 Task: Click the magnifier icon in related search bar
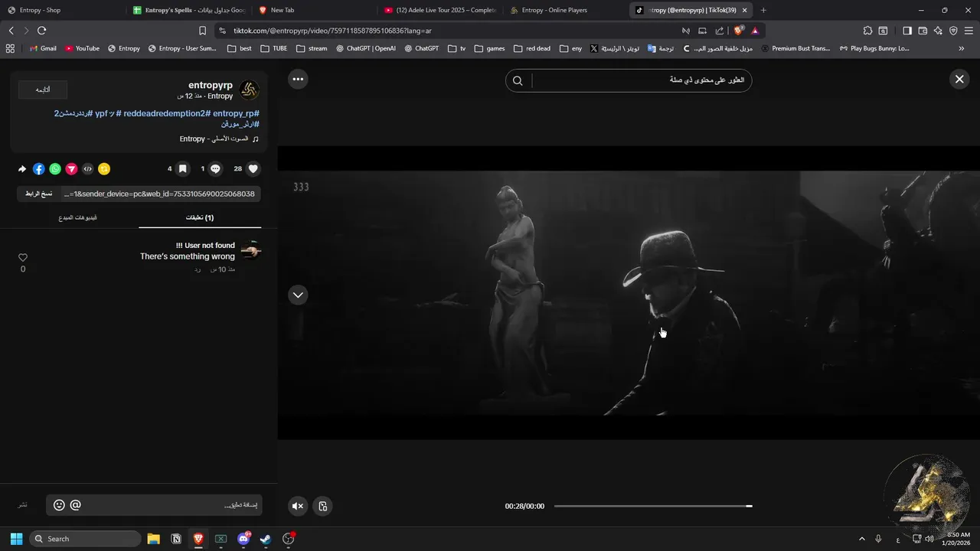click(x=518, y=80)
